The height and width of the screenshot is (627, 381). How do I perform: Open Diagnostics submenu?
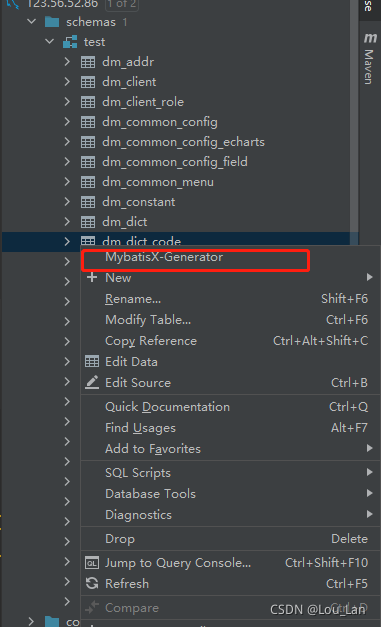pos(230,515)
